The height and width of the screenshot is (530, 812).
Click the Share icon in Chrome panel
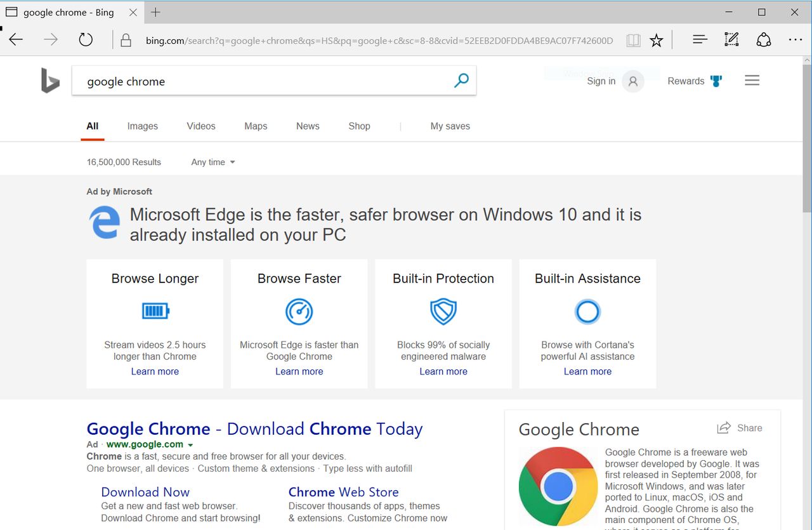[724, 428]
